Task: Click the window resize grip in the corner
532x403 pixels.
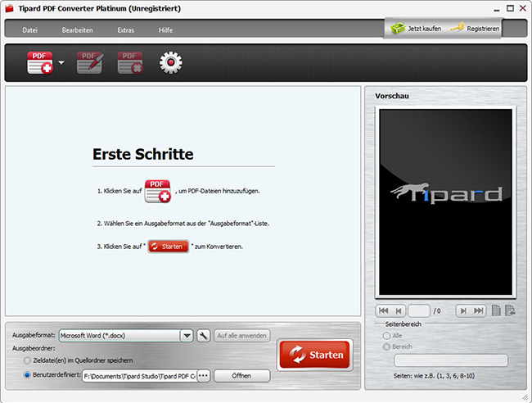Action: 525,397
